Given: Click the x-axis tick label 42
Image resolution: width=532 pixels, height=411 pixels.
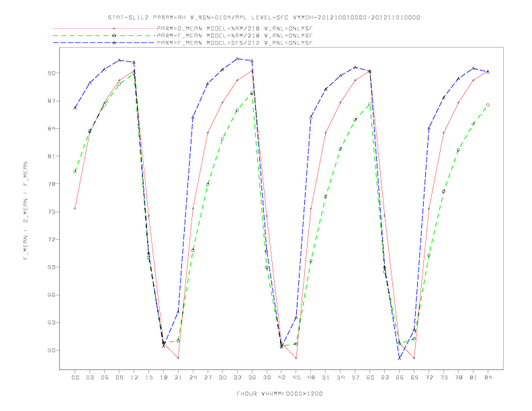Looking at the screenshot, I should pos(281,377).
